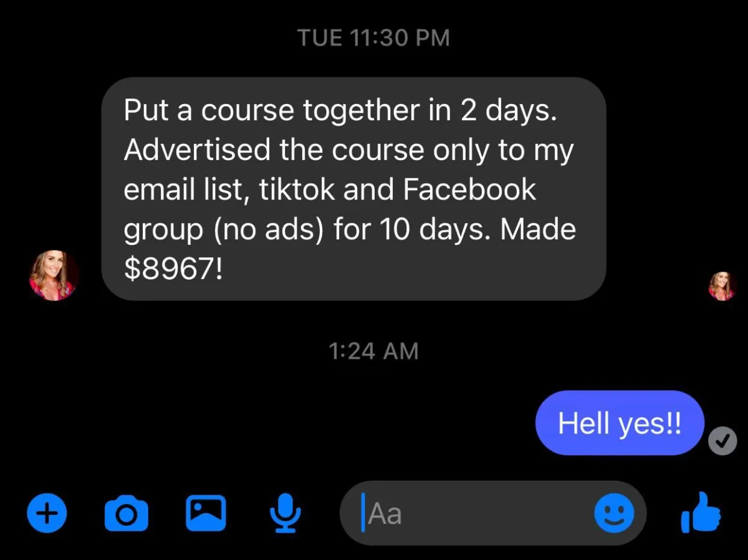
Task: Click 'Advertised' at start of second line
Action: tap(197, 149)
